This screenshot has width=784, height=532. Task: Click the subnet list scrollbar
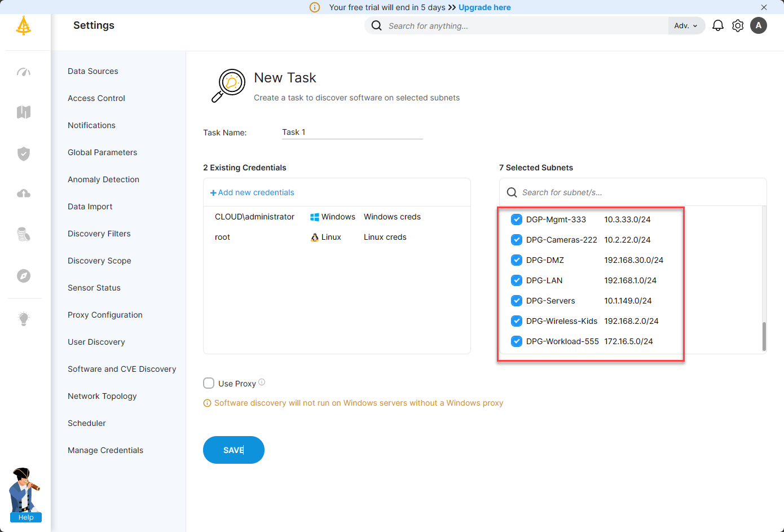[x=764, y=336]
